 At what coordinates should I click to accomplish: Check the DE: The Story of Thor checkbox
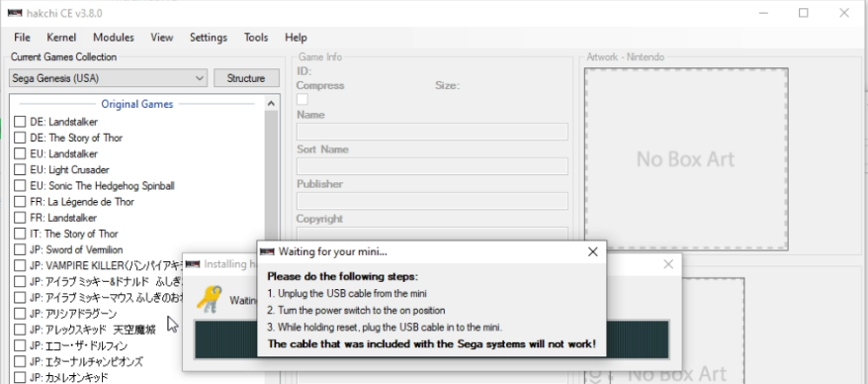(20, 138)
